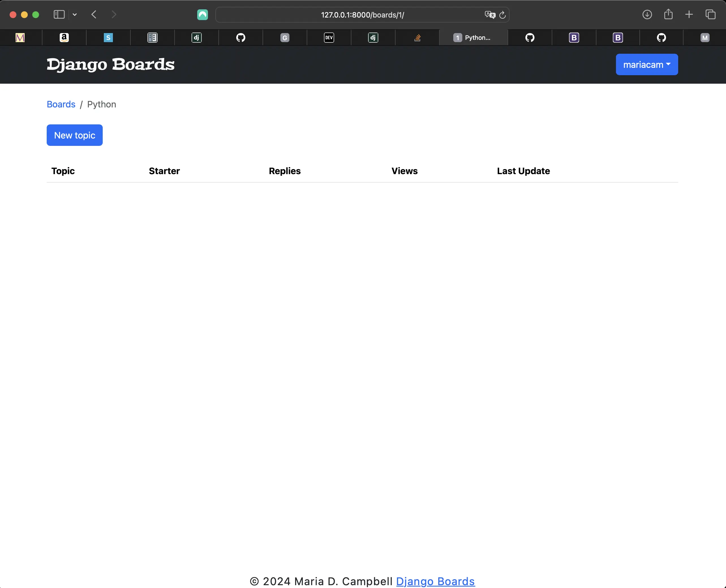Switch to the gray G tab

click(285, 38)
